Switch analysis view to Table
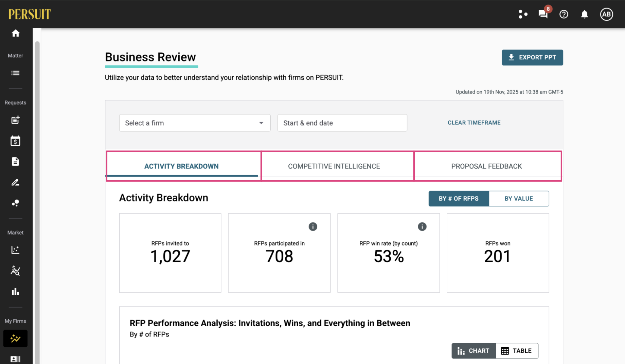The width and height of the screenshot is (625, 364). tap(517, 351)
